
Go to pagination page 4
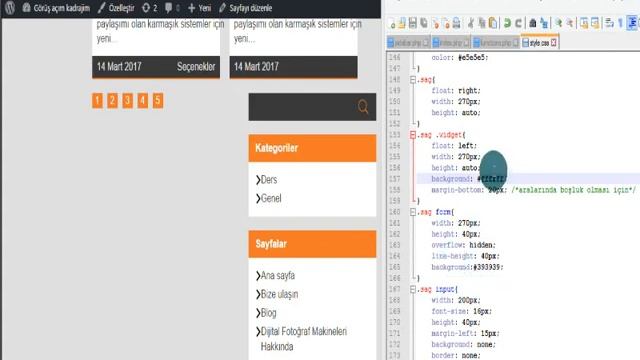click(x=142, y=100)
